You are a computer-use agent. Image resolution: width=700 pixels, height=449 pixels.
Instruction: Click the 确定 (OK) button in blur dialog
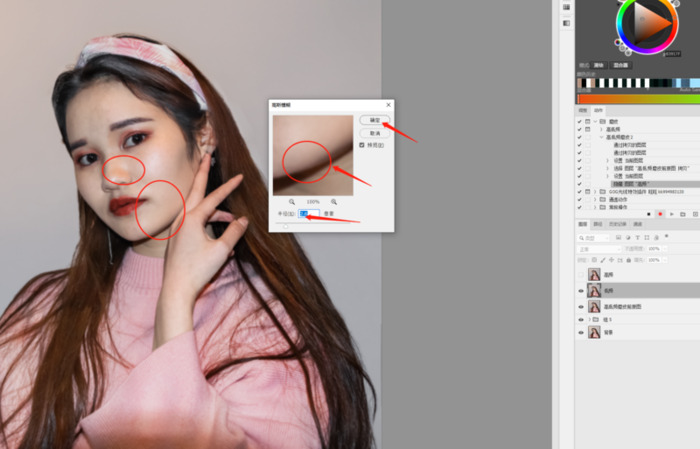pos(372,119)
